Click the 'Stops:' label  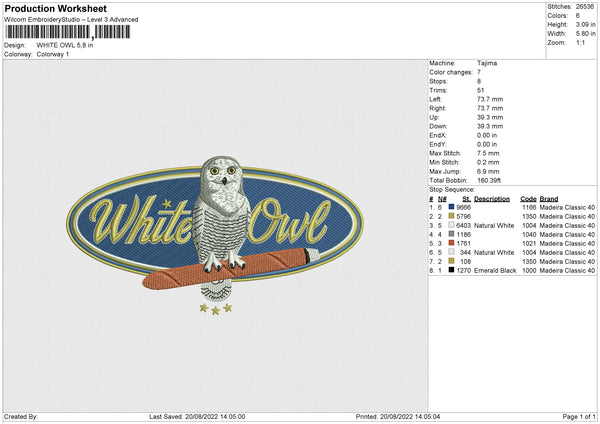point(438,81)
